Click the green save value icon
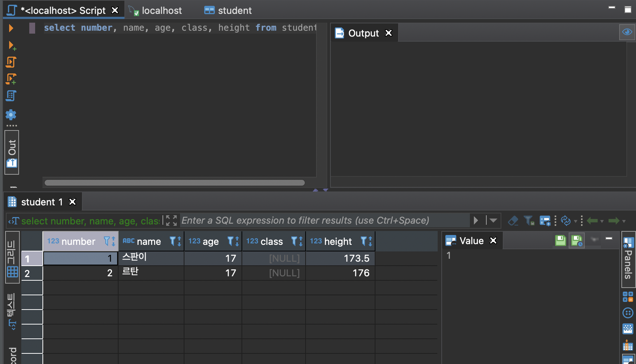The height and width of the screenshot is (364, 636). coord(560,240)
